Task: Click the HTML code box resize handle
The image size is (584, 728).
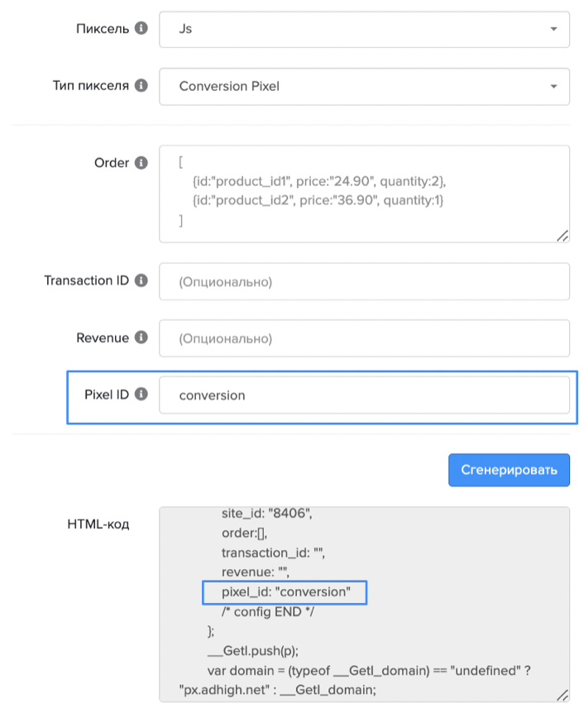Action: [562, 695]
